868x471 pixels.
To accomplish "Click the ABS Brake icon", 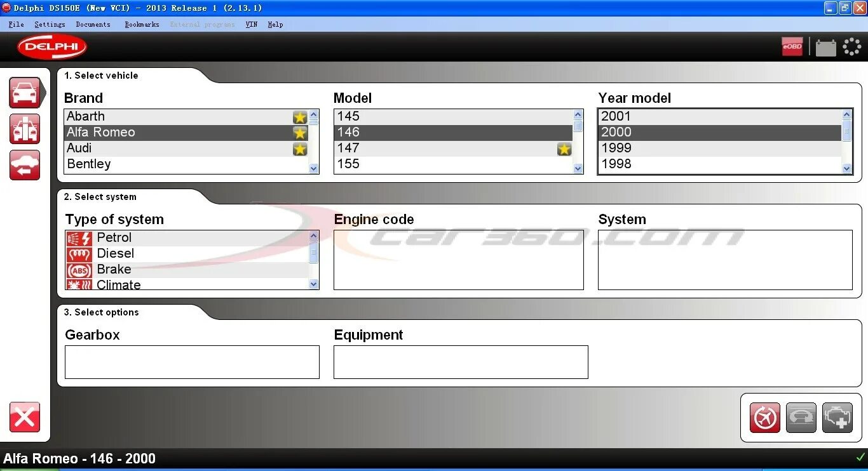I will (79, 270).
